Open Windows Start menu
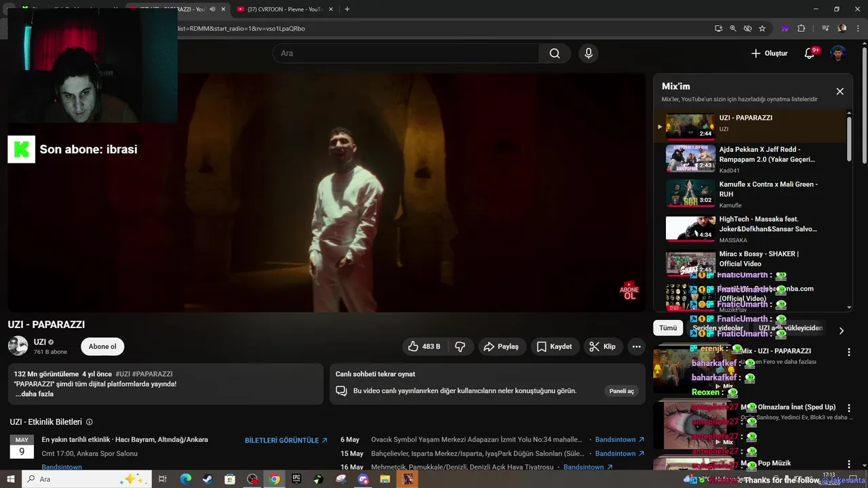The height and width of the screenshot is (488, 868). [x=11, y=479]
